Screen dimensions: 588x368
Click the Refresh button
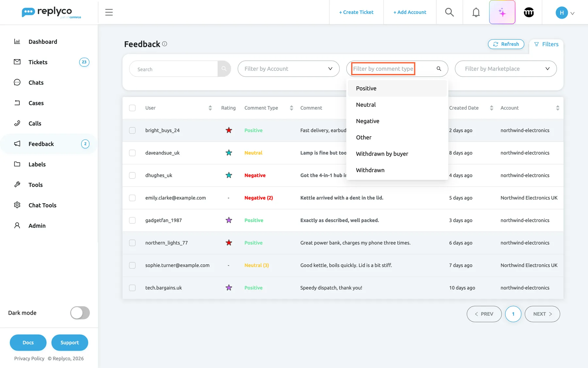(x=506, y=44)
